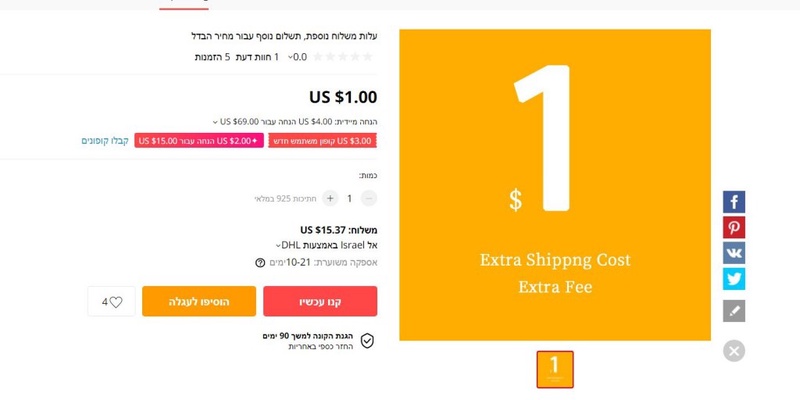
Task: Expand the 0.0 star rating dropdown
Action: 292,58
